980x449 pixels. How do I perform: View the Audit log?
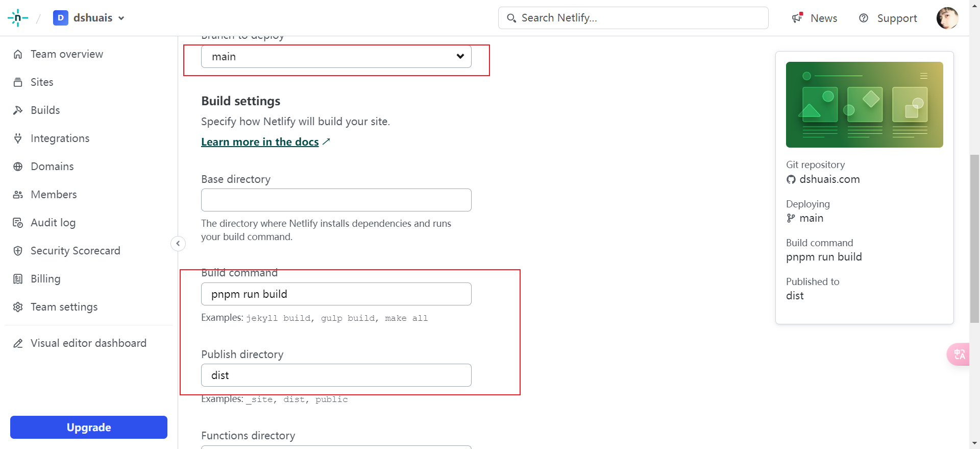(53, 223)
